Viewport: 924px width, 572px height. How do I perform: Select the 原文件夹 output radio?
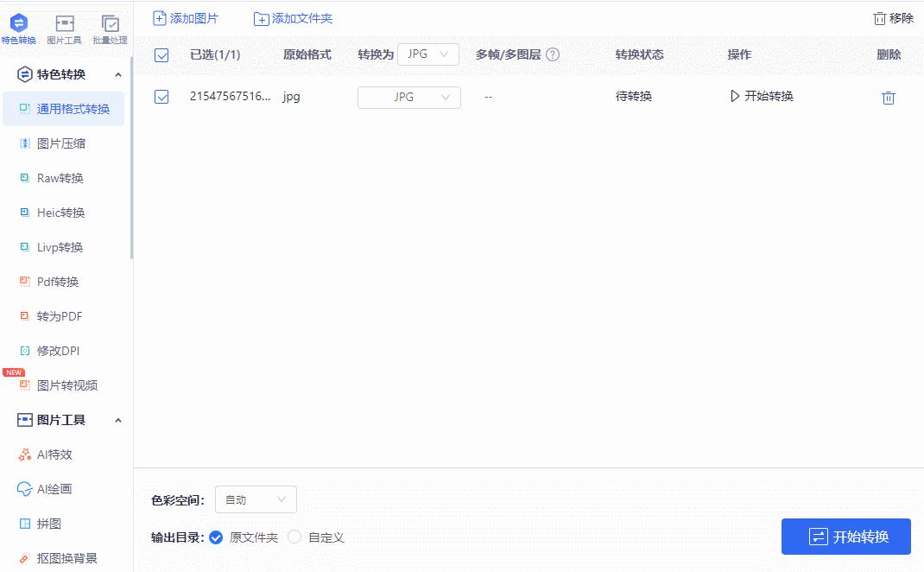[216, 537]
